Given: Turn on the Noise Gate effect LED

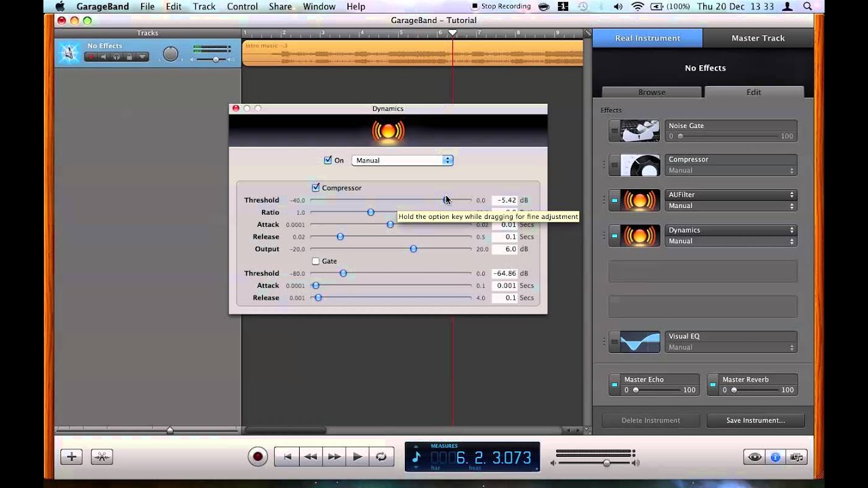Looking at the screenshot, I should [614, 131].
